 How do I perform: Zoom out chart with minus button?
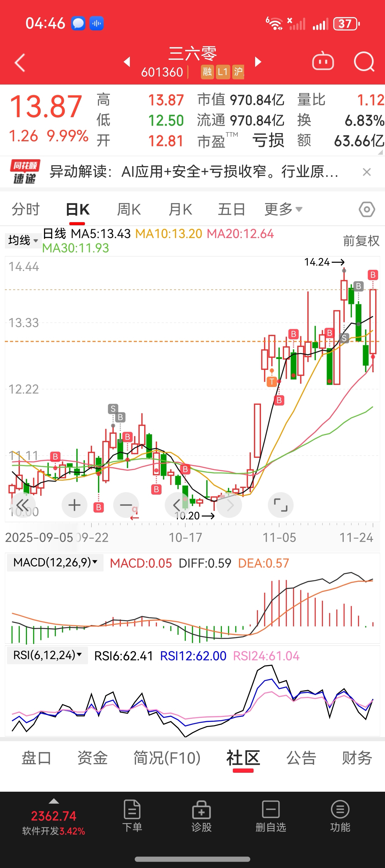pos(126,505)
